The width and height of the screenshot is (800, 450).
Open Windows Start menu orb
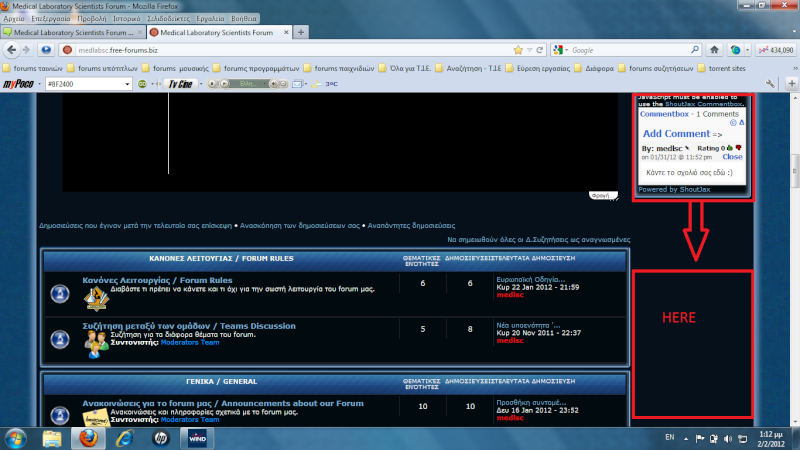pyautogui.click(x=15, y=439)
